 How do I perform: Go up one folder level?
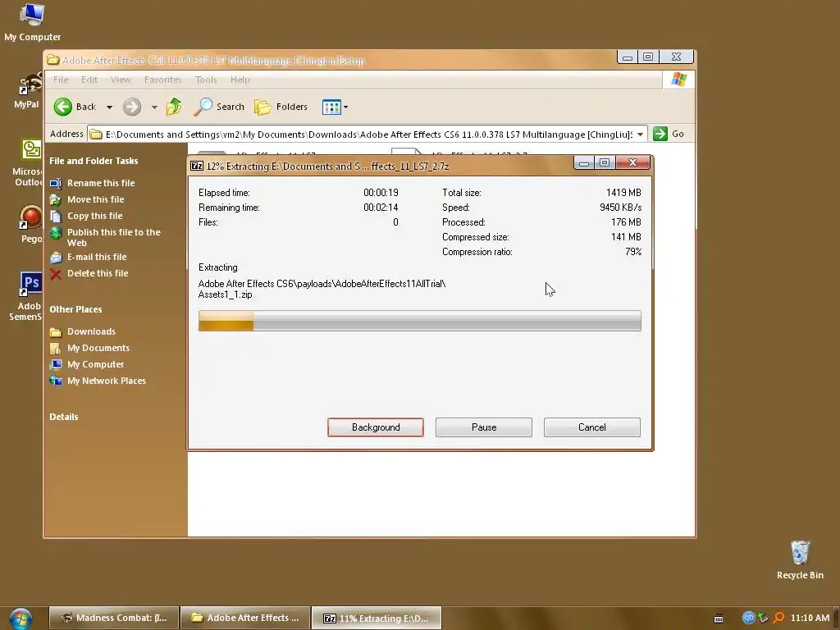174,107
